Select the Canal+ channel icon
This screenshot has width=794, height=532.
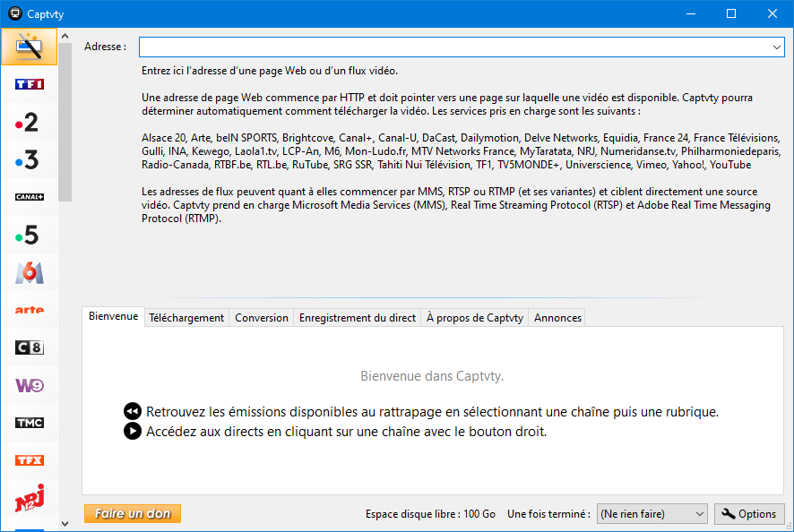(29, 197)
